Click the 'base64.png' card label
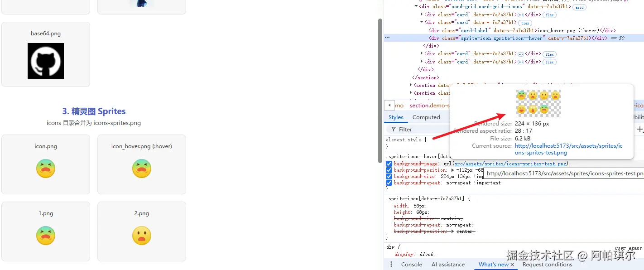The image size is (644, 270). (x=46, y=34)
